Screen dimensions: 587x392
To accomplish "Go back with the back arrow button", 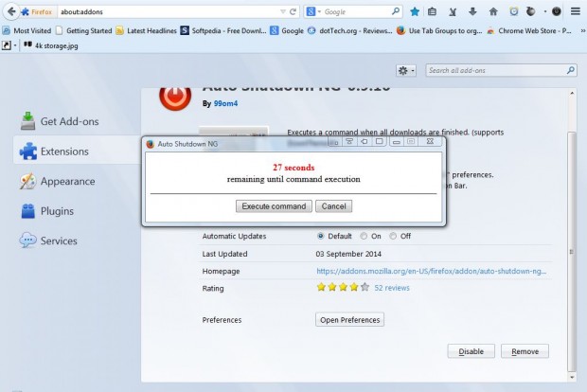I will 11,11.
